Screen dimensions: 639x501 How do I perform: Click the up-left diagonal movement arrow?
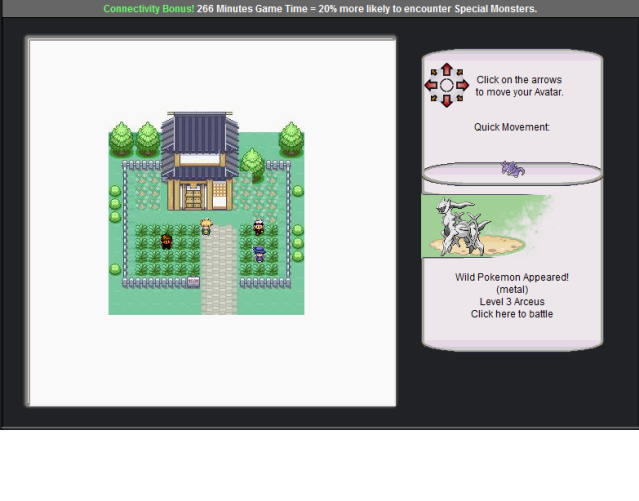point(434,72)
